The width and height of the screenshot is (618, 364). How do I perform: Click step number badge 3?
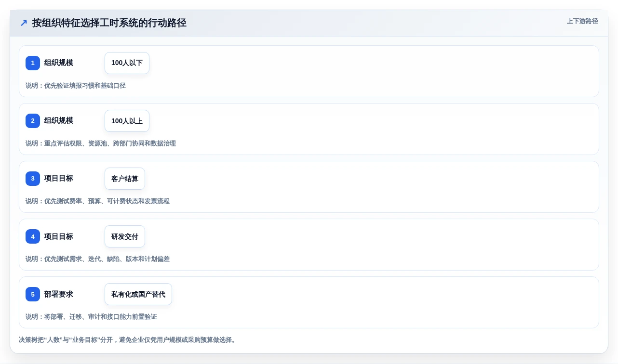coord(33,179)
